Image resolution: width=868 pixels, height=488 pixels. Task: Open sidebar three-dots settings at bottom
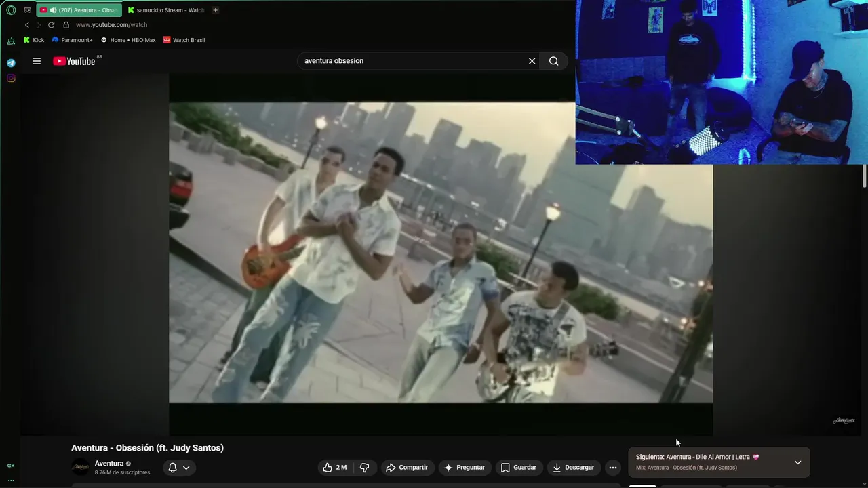click(x=11, y=480)
